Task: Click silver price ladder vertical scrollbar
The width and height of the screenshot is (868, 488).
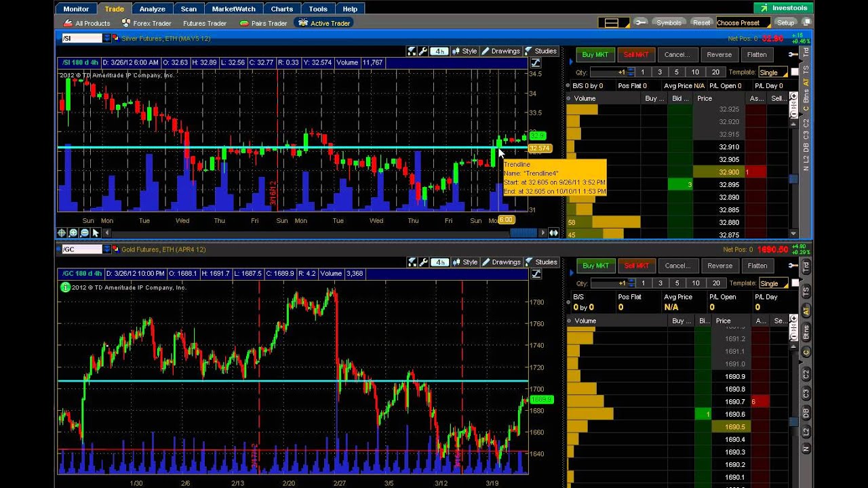Action: (793, 178)
